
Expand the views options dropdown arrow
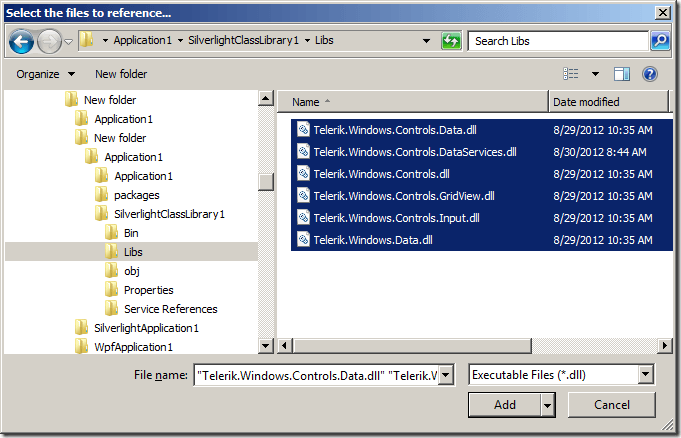tap(596, 74)
